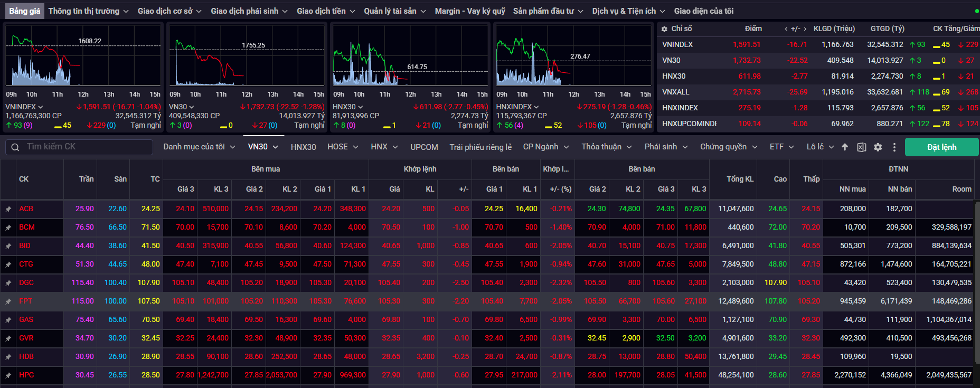Image resolution: width=980 pixels, height=388 pixels.
Task: Sort by the Tổng KL column header
Action: tap(740, 179)
